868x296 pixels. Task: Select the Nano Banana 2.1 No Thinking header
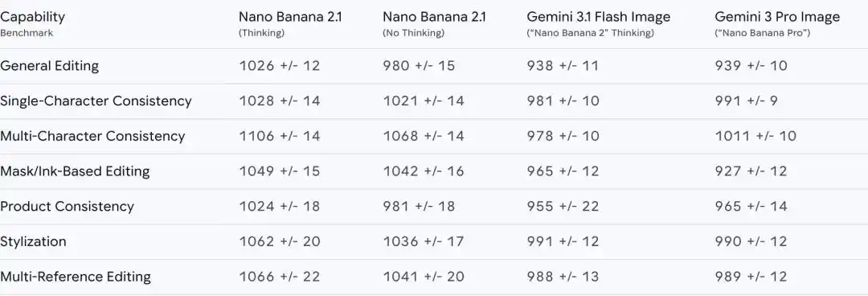pyautogui.click(x=435, y=24)
